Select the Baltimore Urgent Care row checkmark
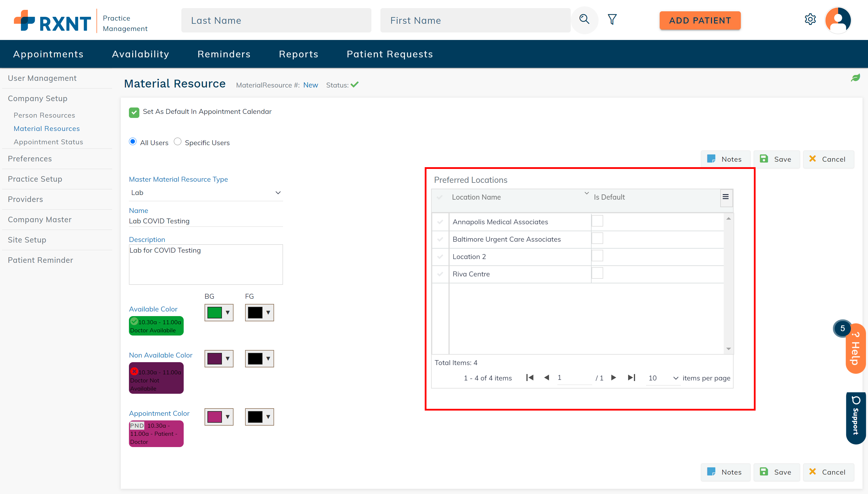Screen dimensions: 868x494 pos(440,239)
